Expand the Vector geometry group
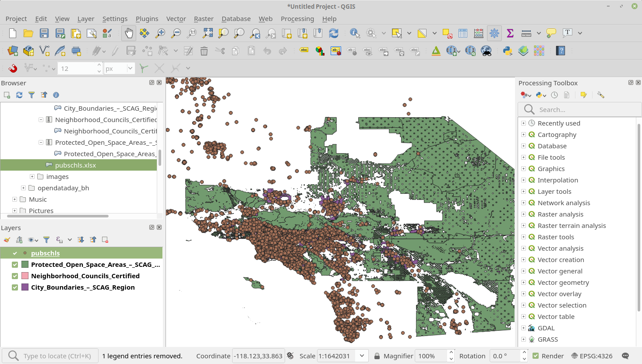Viewport: 642px width, 364px height. tap(523, 283)
